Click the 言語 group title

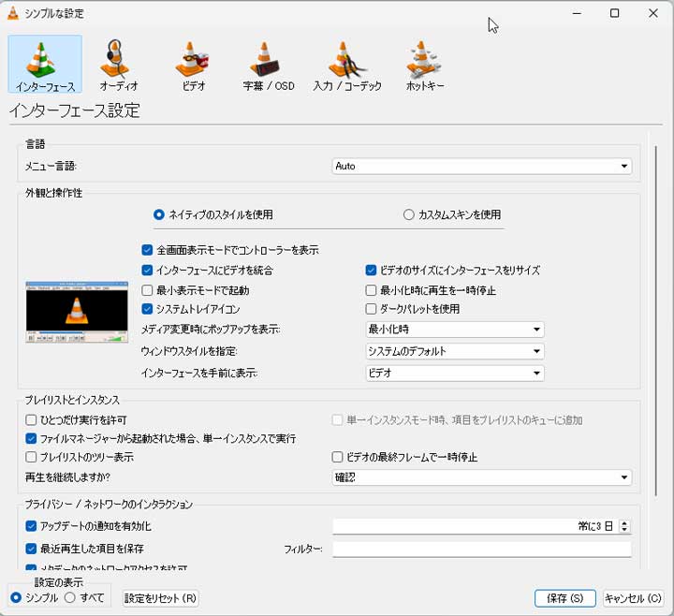click(36, 143)
